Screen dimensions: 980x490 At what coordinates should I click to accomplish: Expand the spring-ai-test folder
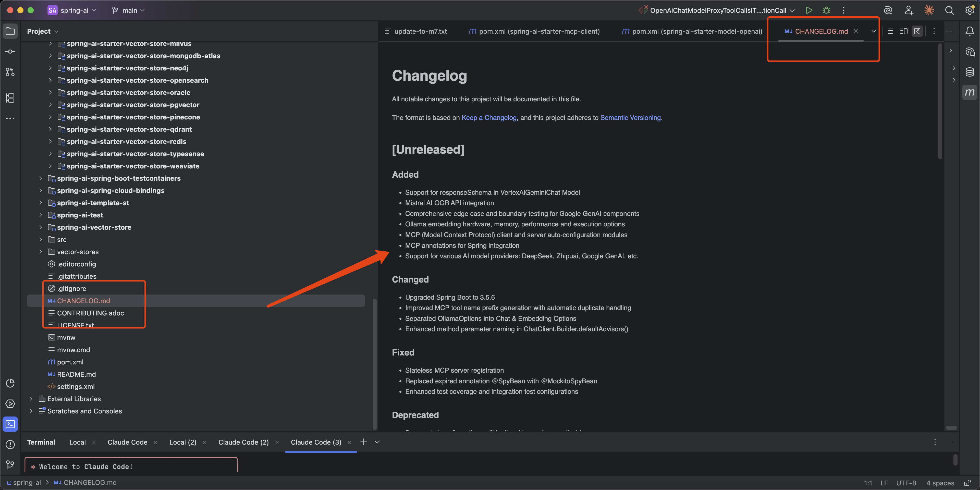pyautogui.click(x=41, y=215)
